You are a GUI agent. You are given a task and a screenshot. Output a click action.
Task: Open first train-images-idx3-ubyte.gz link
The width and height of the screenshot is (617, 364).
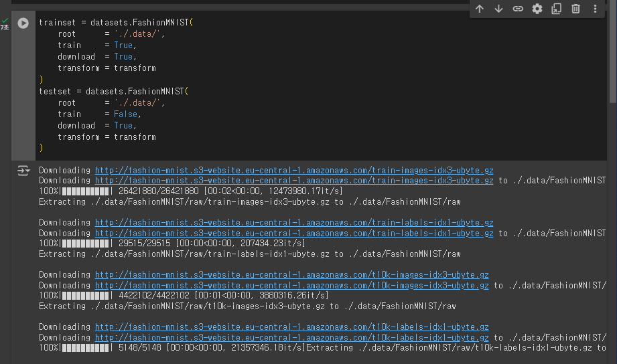coord(294,170)
